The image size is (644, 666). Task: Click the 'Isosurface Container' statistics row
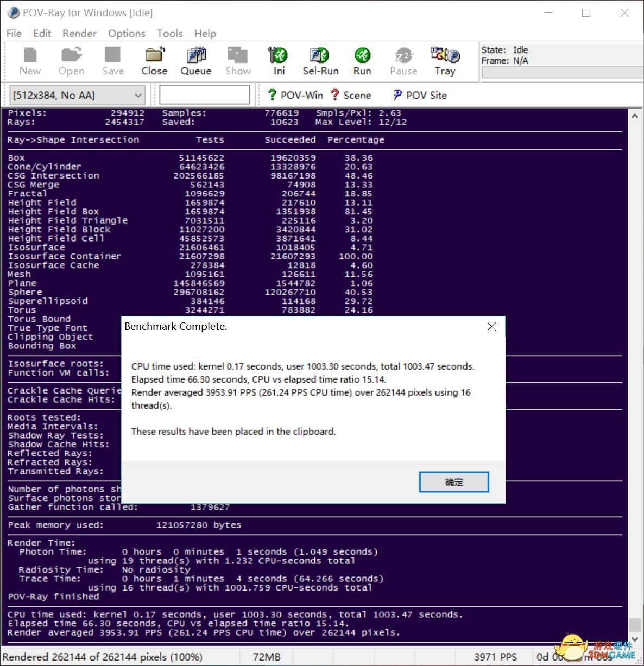click(x=190, y=256)
